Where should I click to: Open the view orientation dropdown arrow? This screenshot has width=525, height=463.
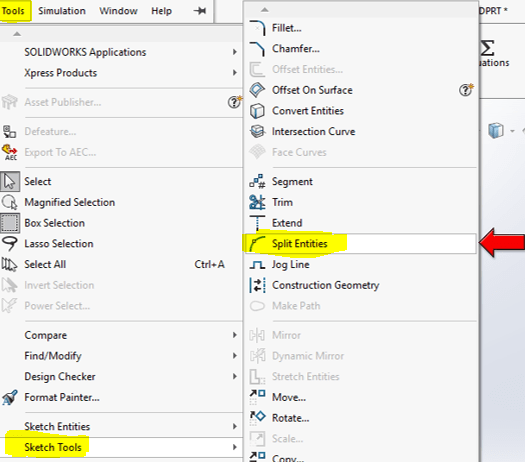tap(512, 131)
